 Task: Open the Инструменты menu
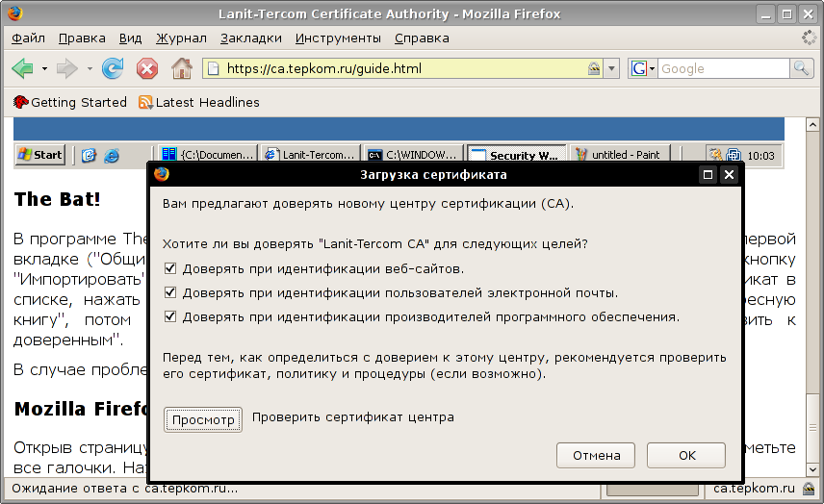(x=338, y=38)
